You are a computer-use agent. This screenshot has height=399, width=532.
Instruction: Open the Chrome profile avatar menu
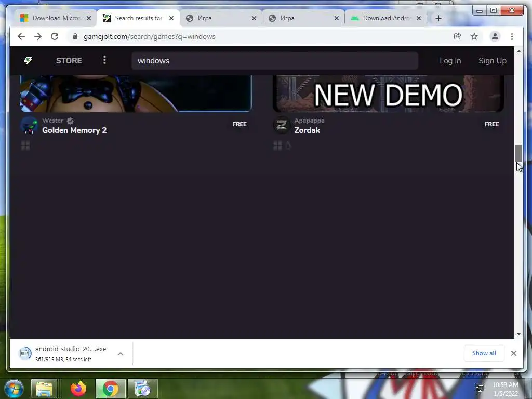(495, 36)
